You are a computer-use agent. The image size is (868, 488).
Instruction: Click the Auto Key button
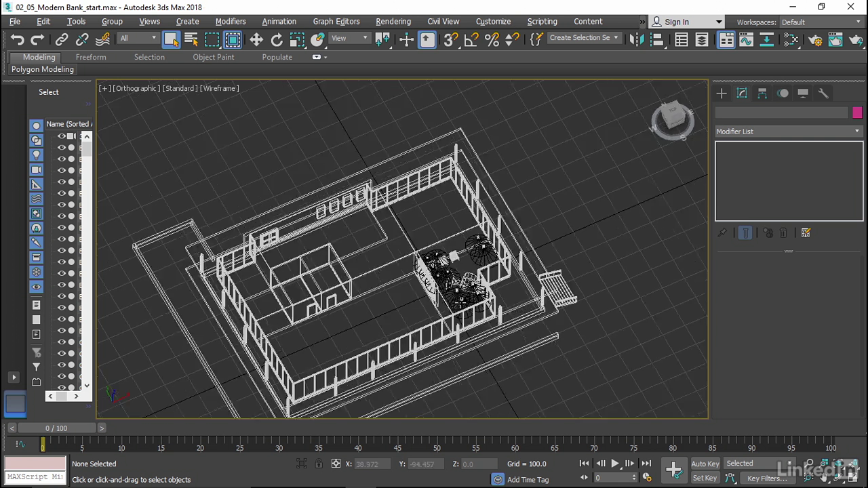pos(705,464)
